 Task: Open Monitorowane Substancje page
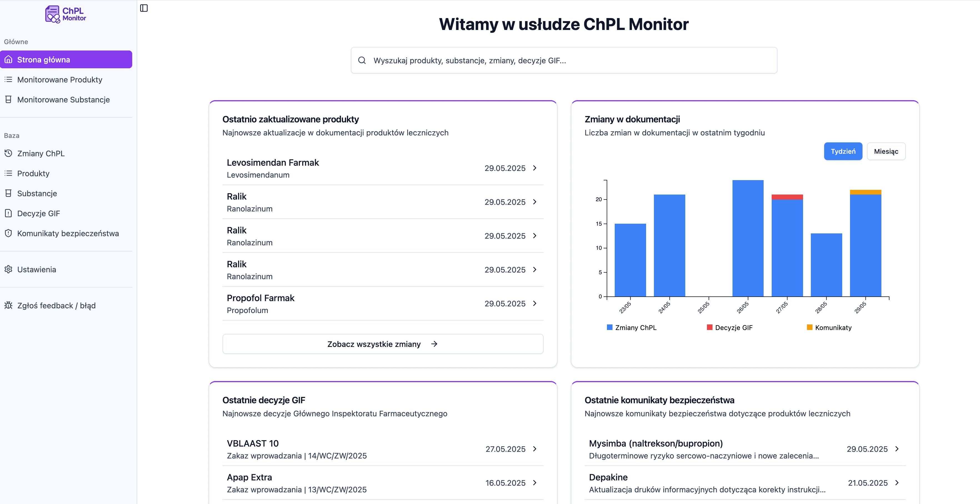click(x=63, y=100)
